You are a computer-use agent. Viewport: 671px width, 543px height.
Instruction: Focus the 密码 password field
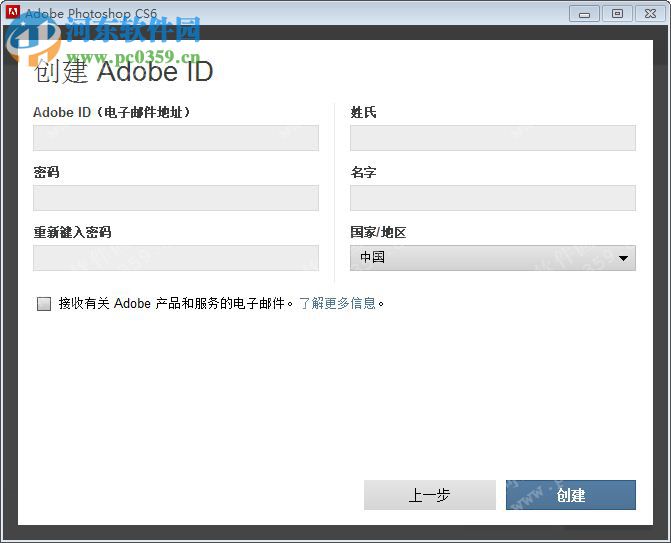click(176, 198)
